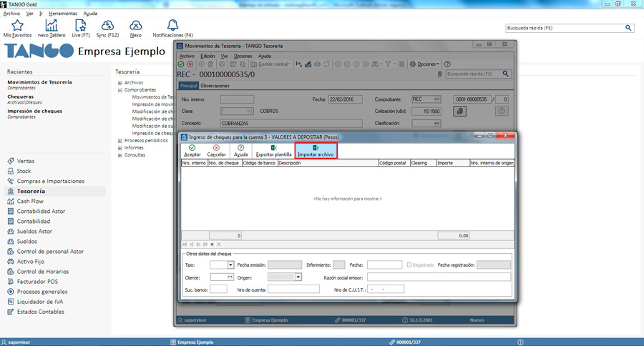This screenshot has width=644, height=346.
Task: Click the grid view icon in Movimientos toolbar
Action: [401, 64]
